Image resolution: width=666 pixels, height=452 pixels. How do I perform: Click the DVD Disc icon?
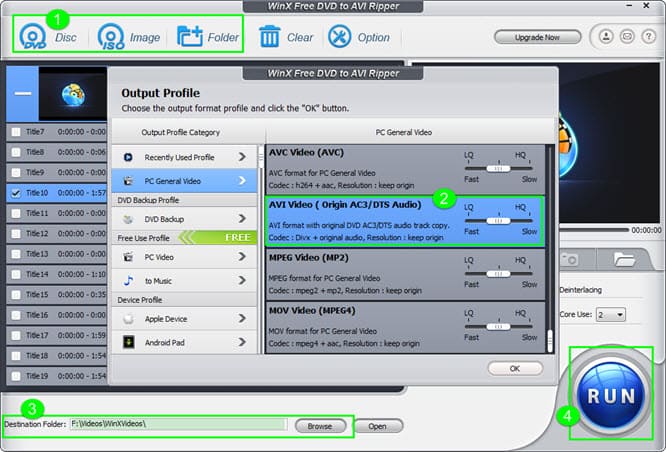coord(32,37)
